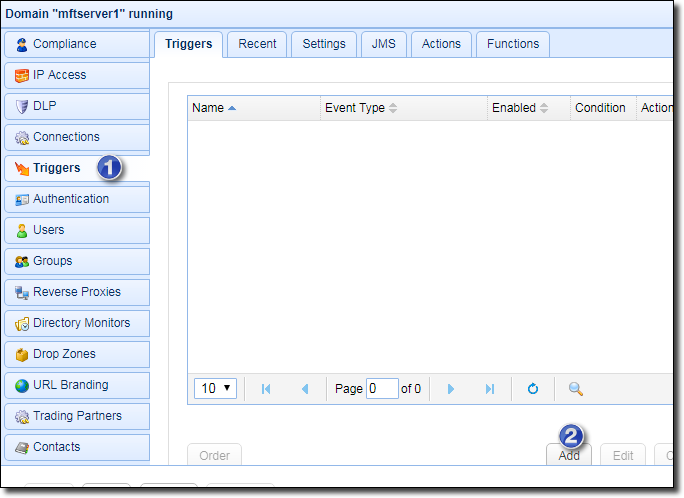This screenshot has width=684, height=498.
Task: Open IP Access settings
Action: 76,75
